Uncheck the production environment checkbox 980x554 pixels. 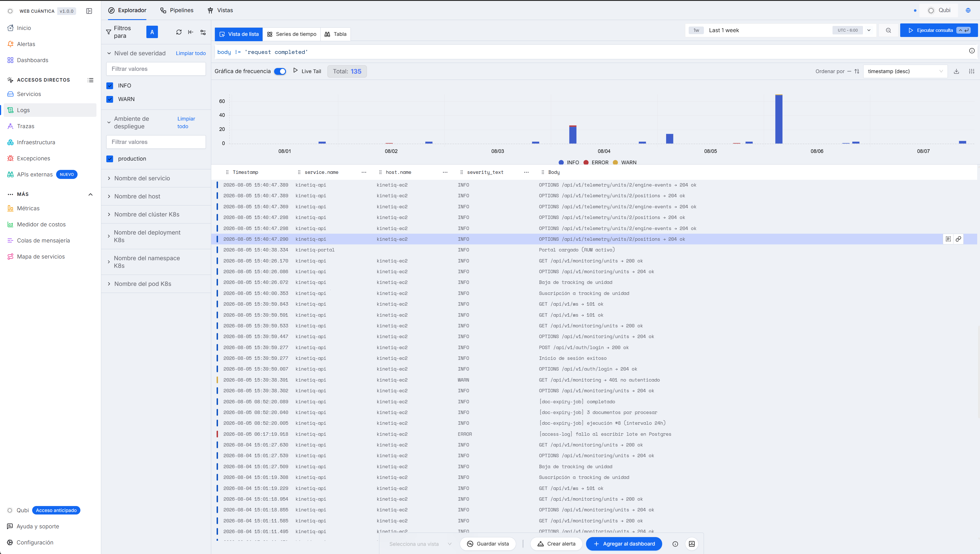(x=110, y=159)
